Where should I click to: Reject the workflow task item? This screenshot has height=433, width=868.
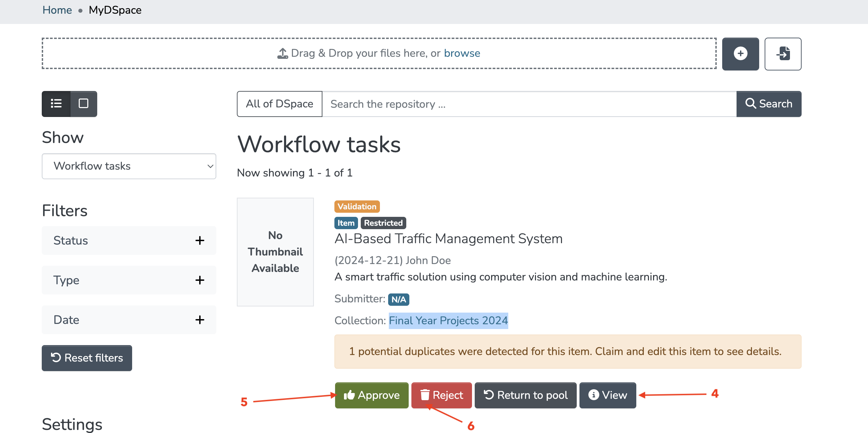pos(441,395)
